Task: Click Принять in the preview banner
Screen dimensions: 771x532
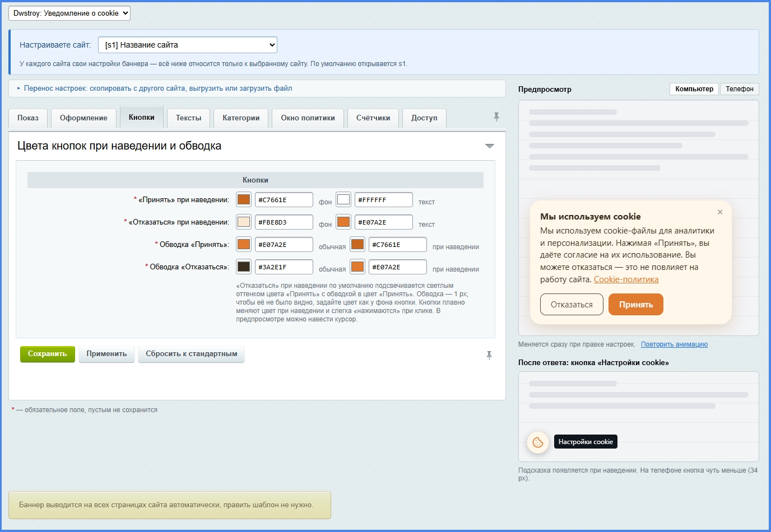Action: (636, 305)
